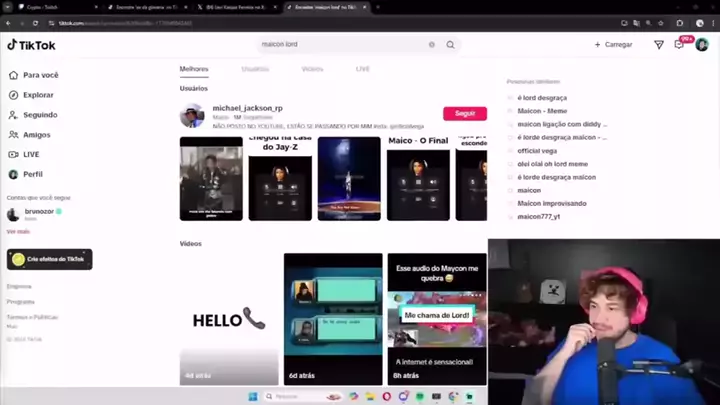The height and width of the screenshot is (405, 720).
Task: Click the browser back arrow
Action: coord(8,23)
